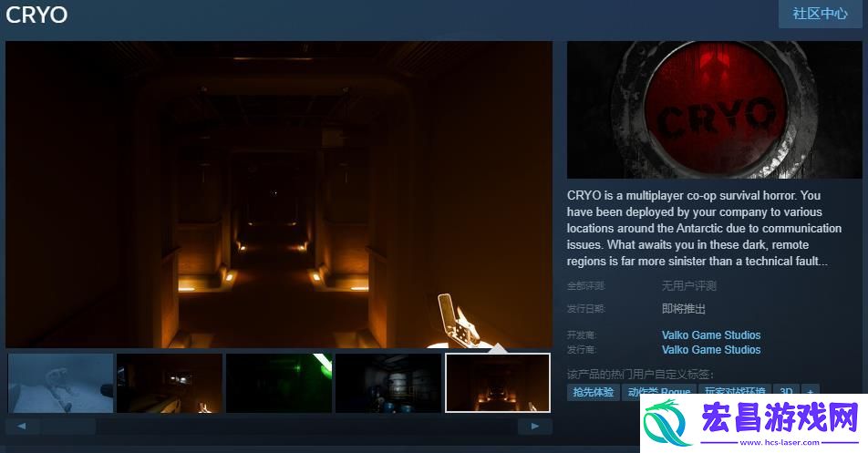The height and width of the screenshot is (453, 868).
Task: Click the 动作类 Rogue tag
Action: coord(658,392)
